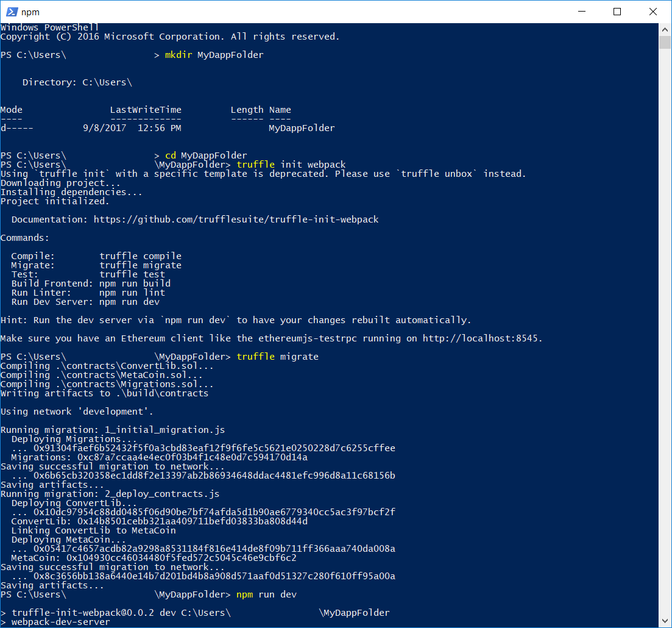Maximize the npm PowerShell window
This screenshot has width=672, height=628.
617,12
